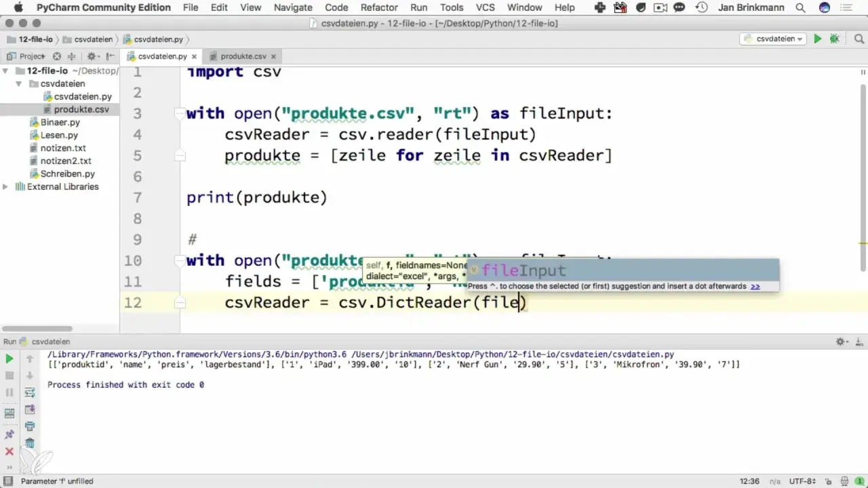Expand more Run panel actions chevron
Screen dimensions: 868x488
pos(9,466)
